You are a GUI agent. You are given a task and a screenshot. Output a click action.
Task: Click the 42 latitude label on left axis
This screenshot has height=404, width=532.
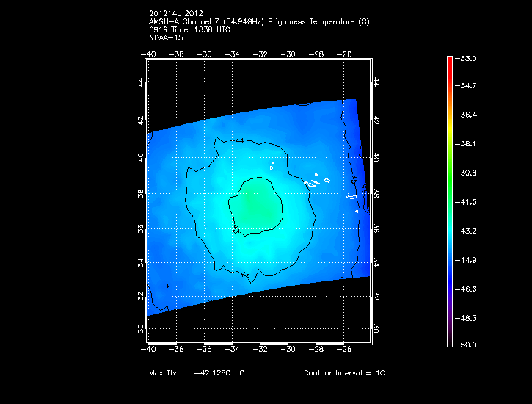point(142,120)
